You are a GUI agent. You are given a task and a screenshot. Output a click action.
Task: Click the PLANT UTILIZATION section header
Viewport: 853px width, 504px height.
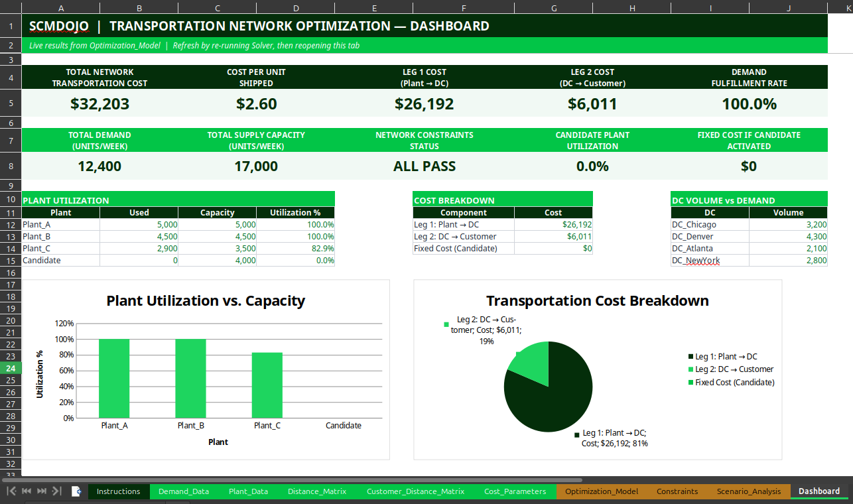(178, 200)
